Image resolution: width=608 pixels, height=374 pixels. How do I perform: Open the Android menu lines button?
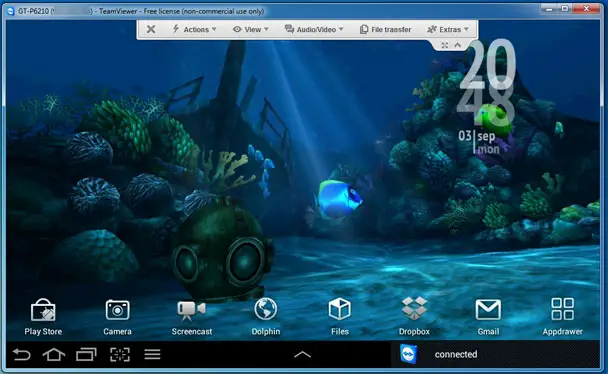[152, 354]
